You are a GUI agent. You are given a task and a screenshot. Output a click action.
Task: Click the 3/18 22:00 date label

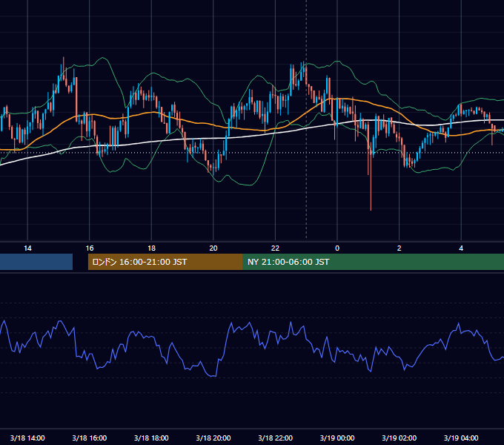(276, 438)
